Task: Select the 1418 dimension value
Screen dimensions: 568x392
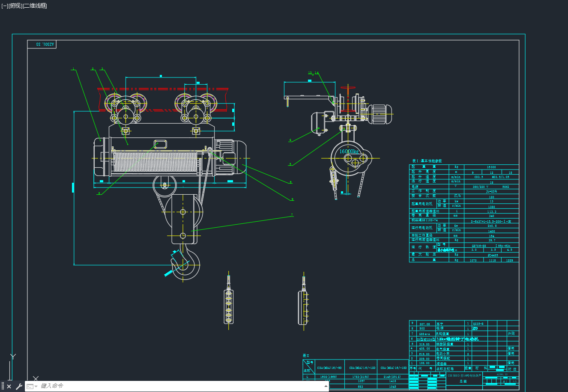Action: tap(393, 381)
